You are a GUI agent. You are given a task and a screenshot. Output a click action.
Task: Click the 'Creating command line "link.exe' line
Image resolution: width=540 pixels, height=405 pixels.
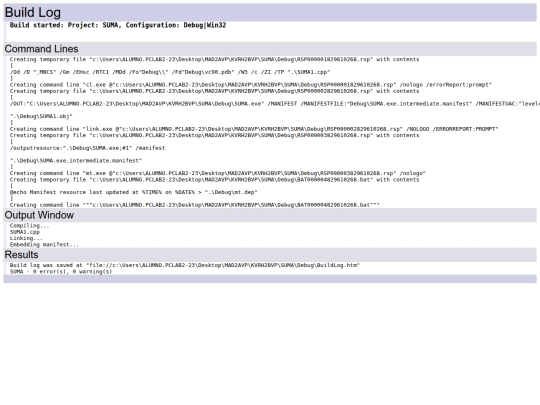pyautogui.click(x=254, y=129)
